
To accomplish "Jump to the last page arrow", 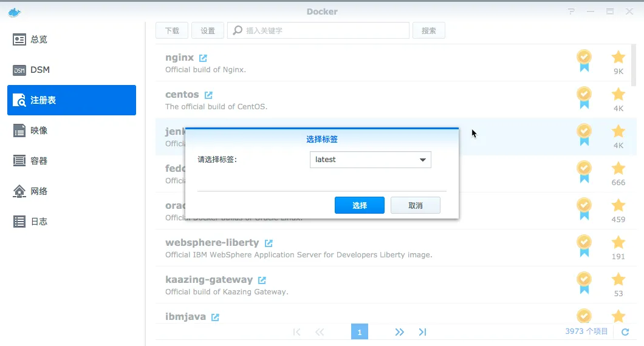I will [423, 332].
